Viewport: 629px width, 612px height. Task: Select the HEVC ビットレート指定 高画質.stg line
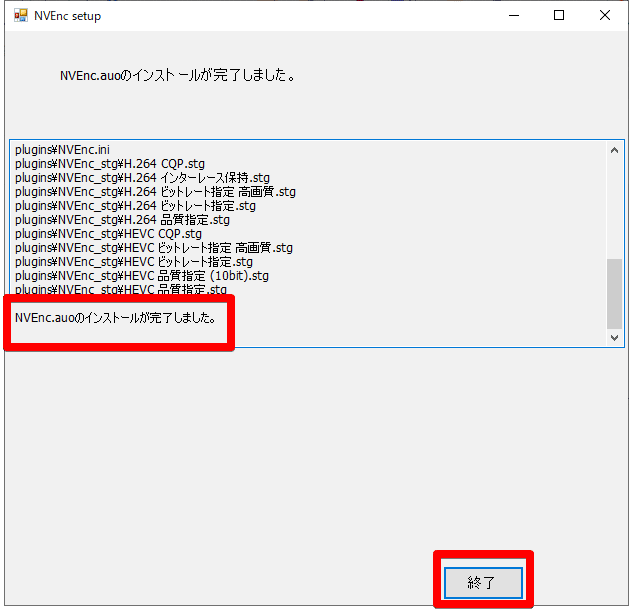pos(154,248)
